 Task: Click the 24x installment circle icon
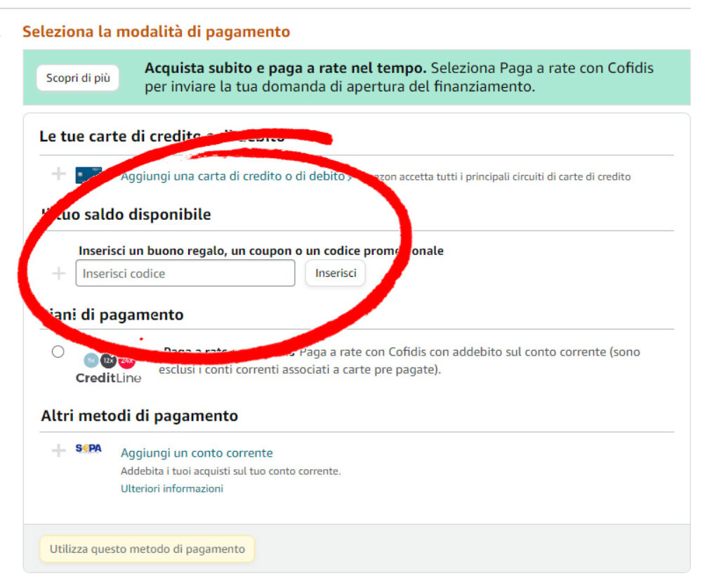[x=126, y=362]
